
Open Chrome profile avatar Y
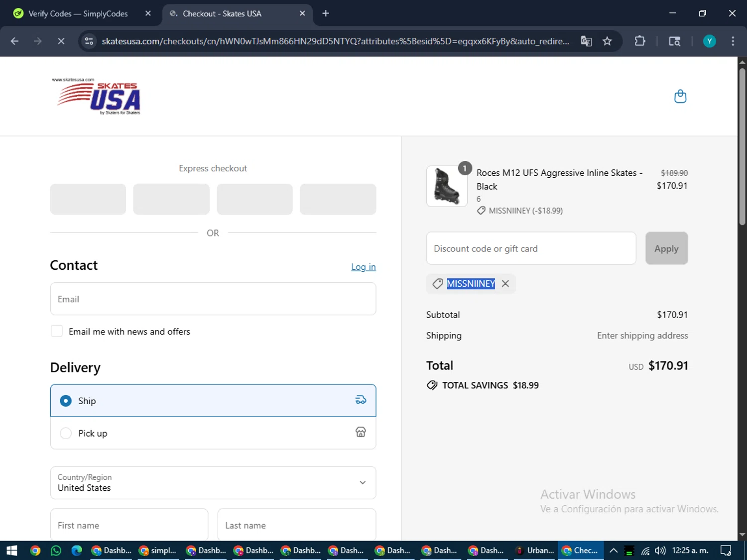tap(709, 41)
